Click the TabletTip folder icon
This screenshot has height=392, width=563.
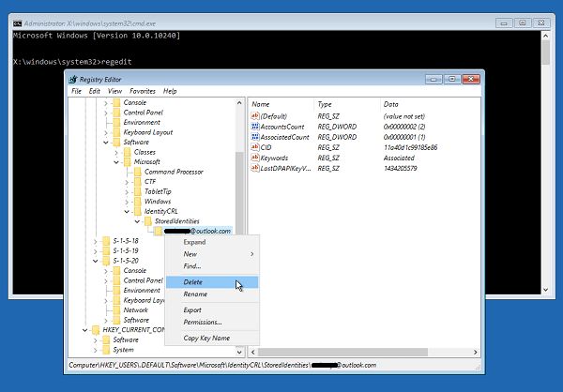tap(138, 191)
